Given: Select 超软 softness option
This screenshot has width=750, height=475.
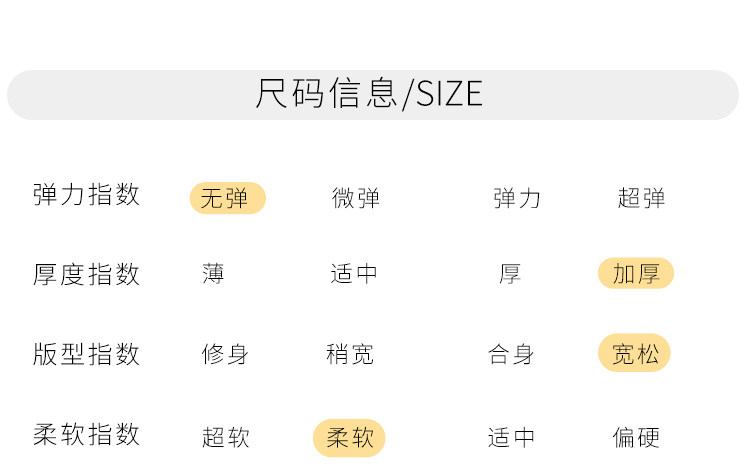Looking at the screenshot, I should [225, 437].
